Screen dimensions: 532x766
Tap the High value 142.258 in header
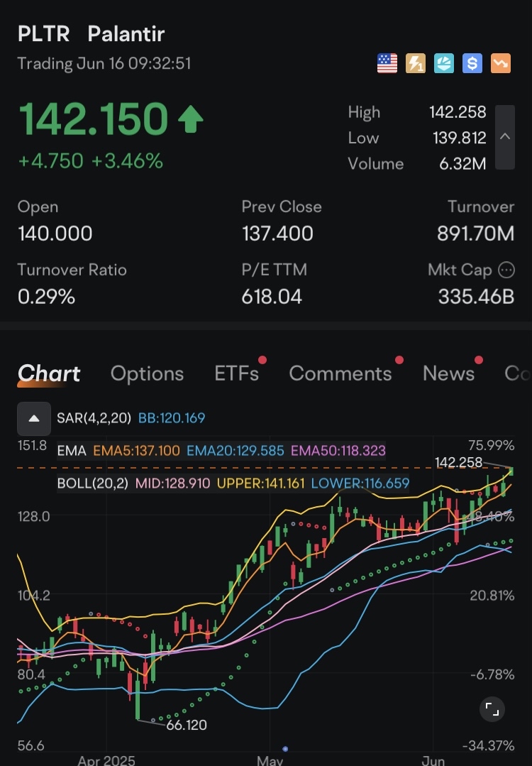pyautogui.click(x=458, y=112)
